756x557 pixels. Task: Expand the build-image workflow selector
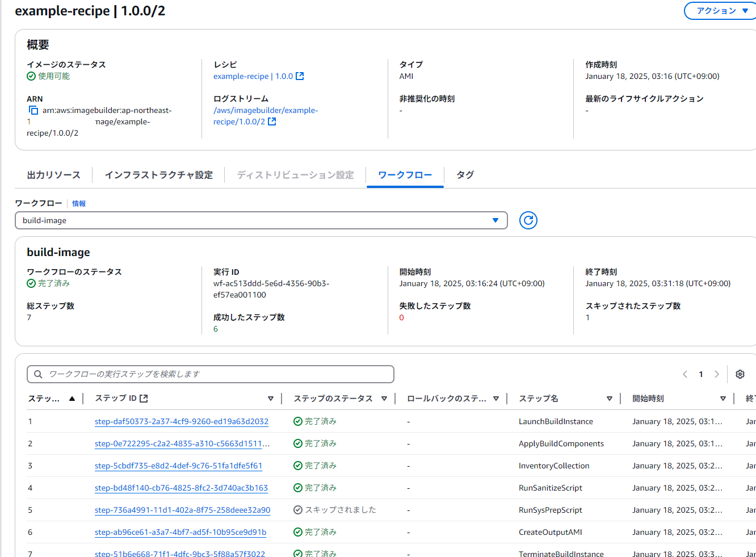point(261,220)
